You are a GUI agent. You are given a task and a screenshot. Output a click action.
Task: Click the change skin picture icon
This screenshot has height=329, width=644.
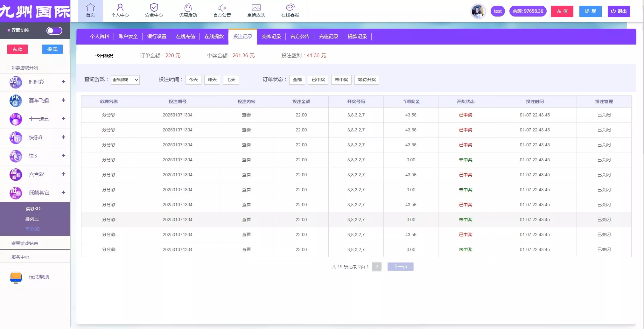point(256,7)
